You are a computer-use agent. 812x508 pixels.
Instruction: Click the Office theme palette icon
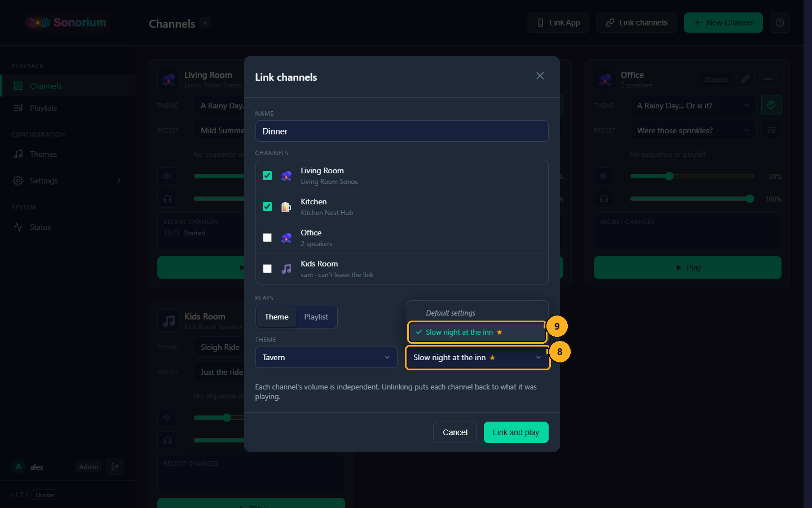tap(771, 105)
